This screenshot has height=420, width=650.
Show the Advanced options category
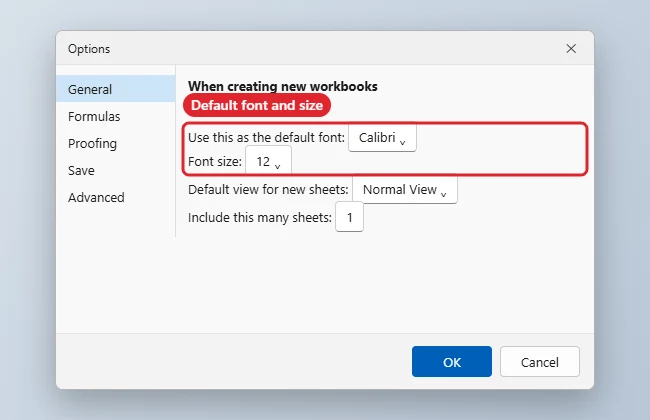(x=116, y=197)
